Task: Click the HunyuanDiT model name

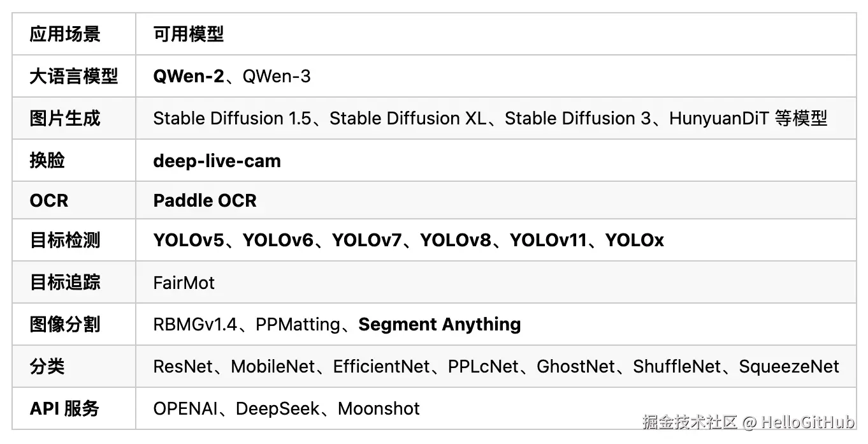Action: pyautogui.click(x=720, y=119)
